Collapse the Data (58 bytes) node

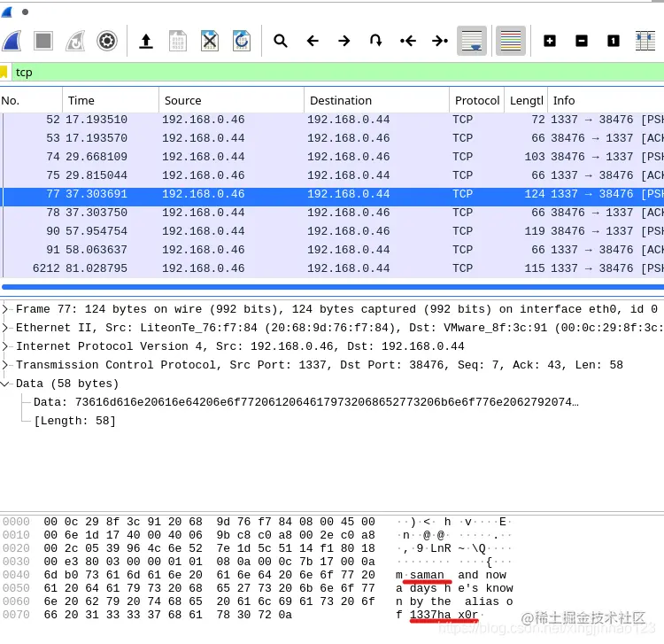point(5,384)
